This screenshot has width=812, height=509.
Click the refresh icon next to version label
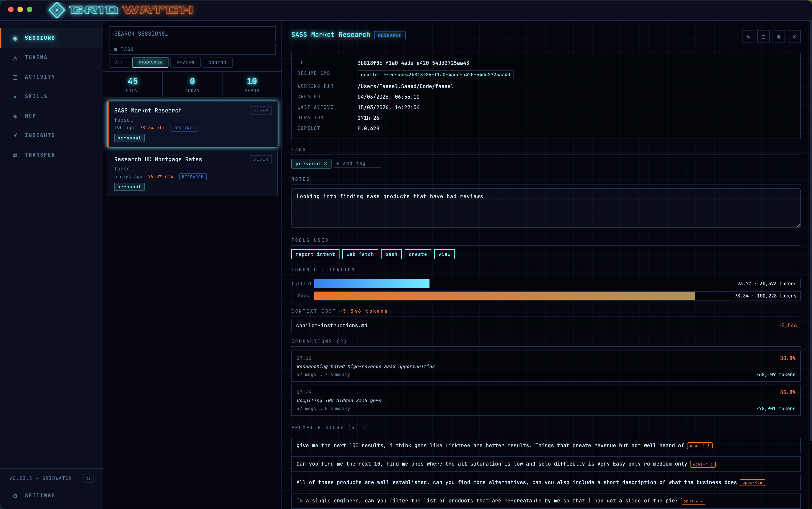tap(88, 478)
